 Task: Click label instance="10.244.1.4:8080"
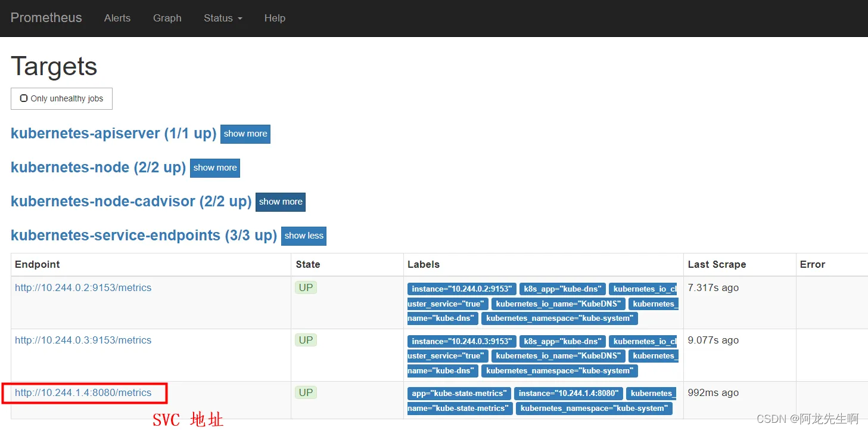coord(568,393)
